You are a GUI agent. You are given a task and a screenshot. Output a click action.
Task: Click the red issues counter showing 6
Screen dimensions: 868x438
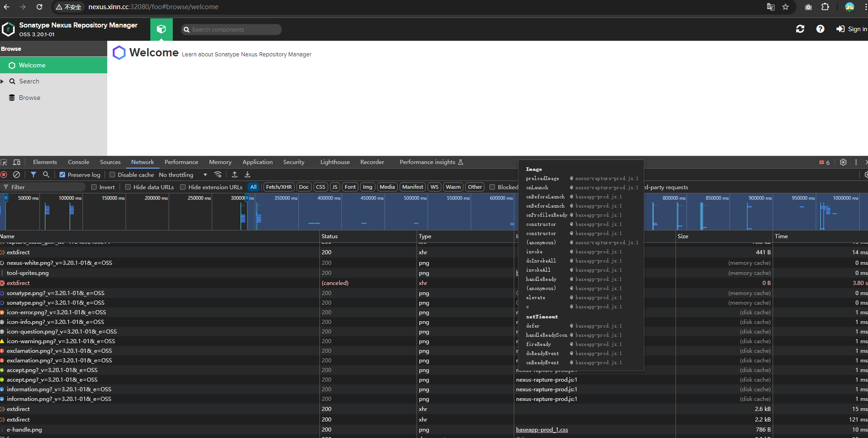point(824,163)
